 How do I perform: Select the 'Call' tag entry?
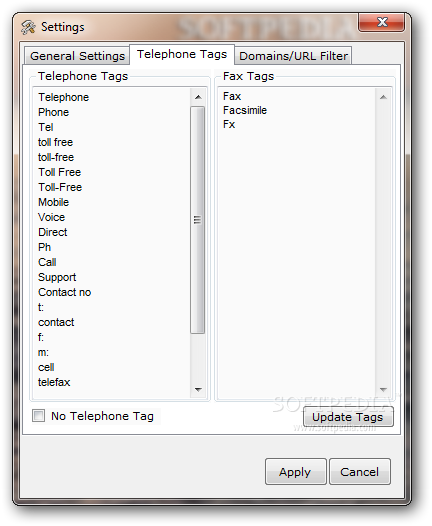(x=47, y=262)
